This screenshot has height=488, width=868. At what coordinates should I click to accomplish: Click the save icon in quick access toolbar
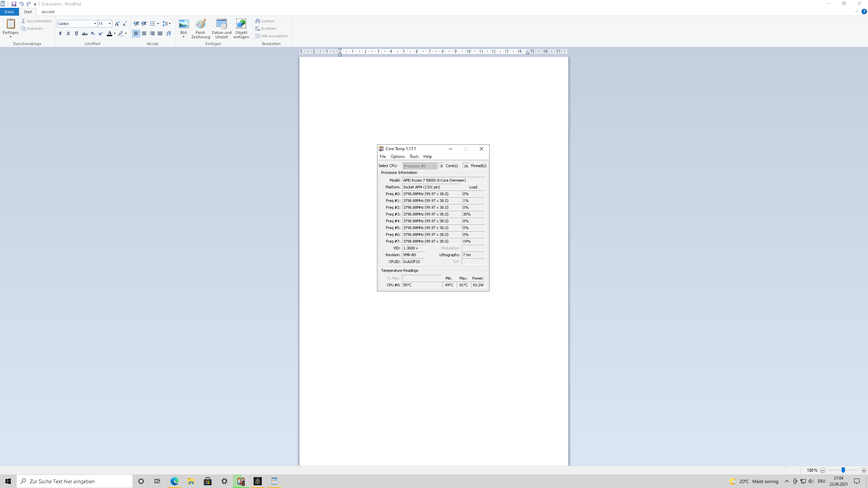pos(14,4)
